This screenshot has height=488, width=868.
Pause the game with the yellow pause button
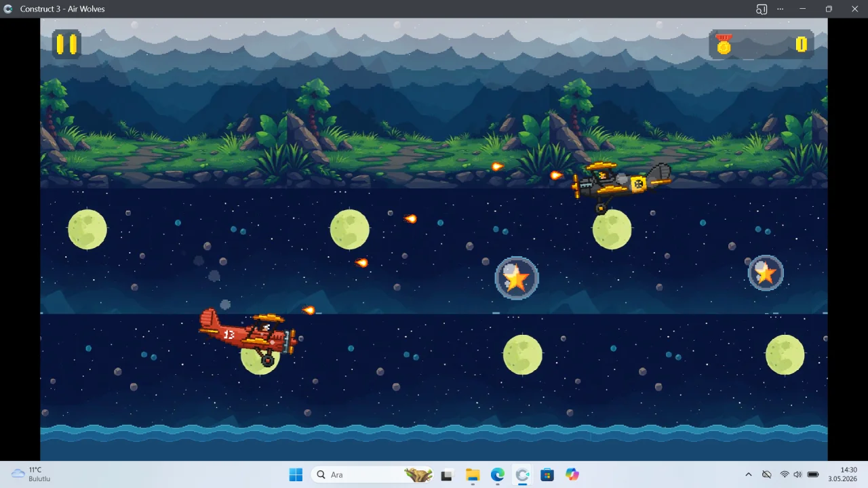coord(66,44)
